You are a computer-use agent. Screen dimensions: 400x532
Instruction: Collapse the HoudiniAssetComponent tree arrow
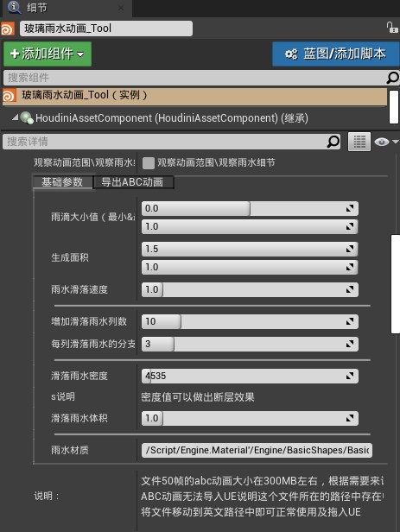click(16, 117)
